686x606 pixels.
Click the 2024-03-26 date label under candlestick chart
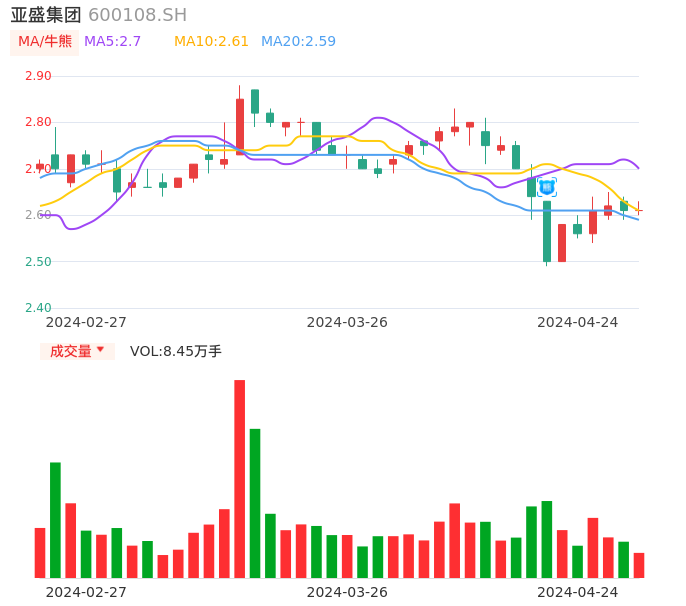347,322
